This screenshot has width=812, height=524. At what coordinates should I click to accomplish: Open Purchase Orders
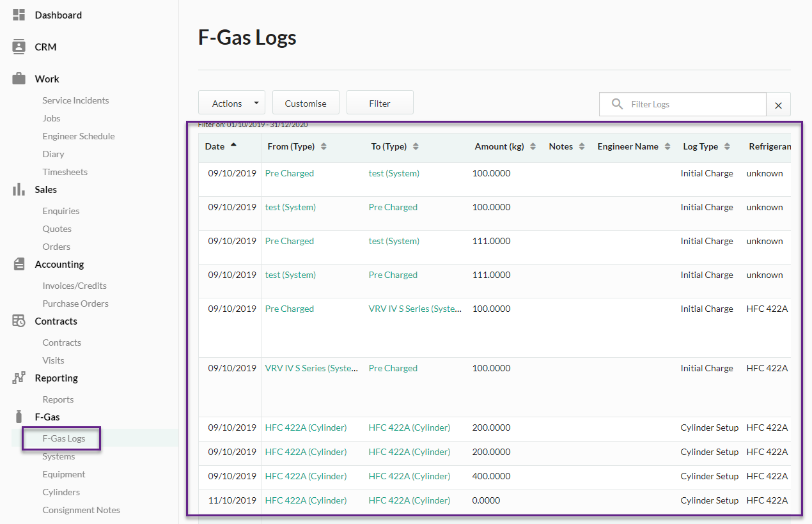tap(75, 304)
